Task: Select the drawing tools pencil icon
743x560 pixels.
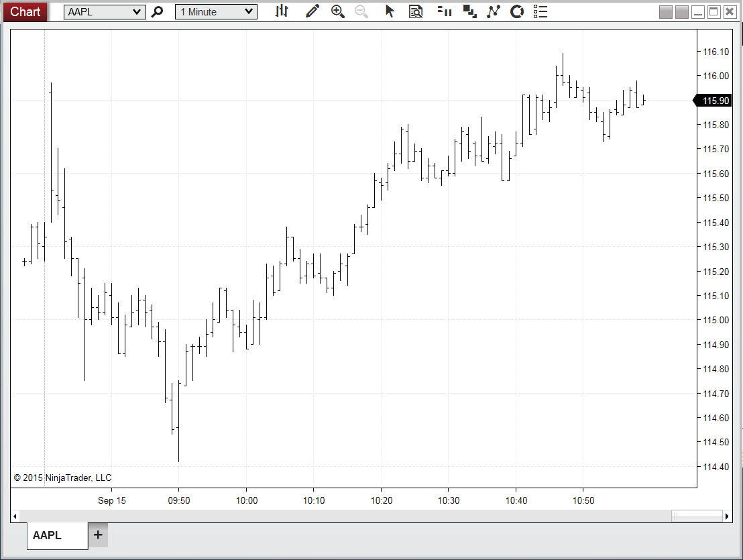Action: click(312, 11)
